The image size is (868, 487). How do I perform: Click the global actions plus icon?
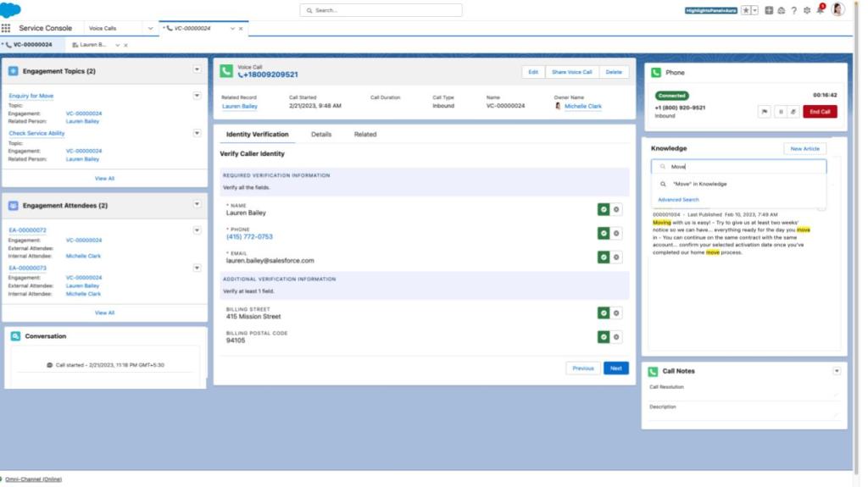tap(769, 10)
